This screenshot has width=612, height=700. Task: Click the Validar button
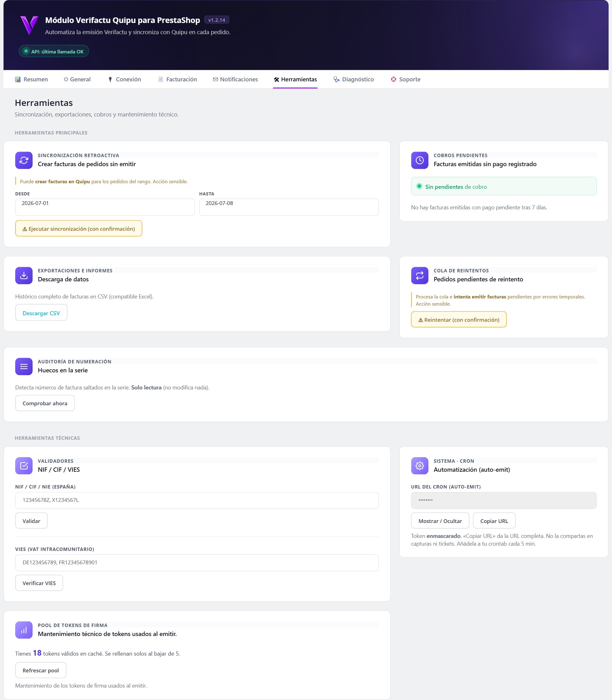(x=31, y=520)
